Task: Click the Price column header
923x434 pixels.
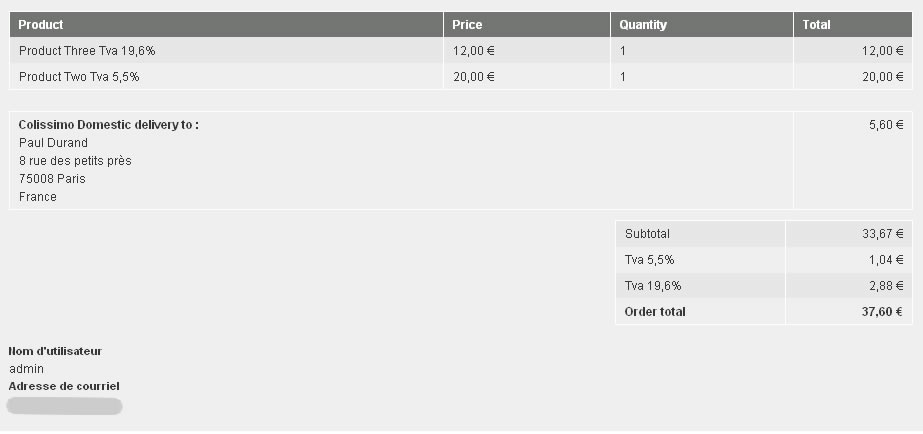Action: (467, 25)
